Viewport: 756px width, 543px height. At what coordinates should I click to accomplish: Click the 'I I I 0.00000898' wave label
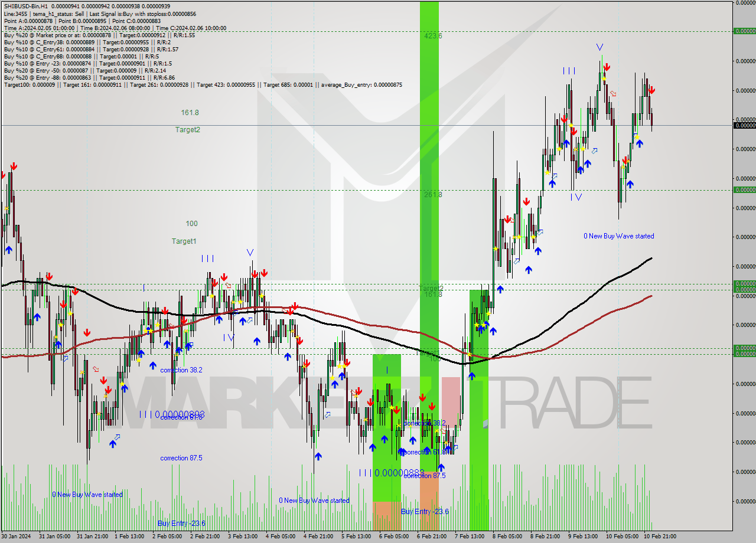[x=172, y=414]
